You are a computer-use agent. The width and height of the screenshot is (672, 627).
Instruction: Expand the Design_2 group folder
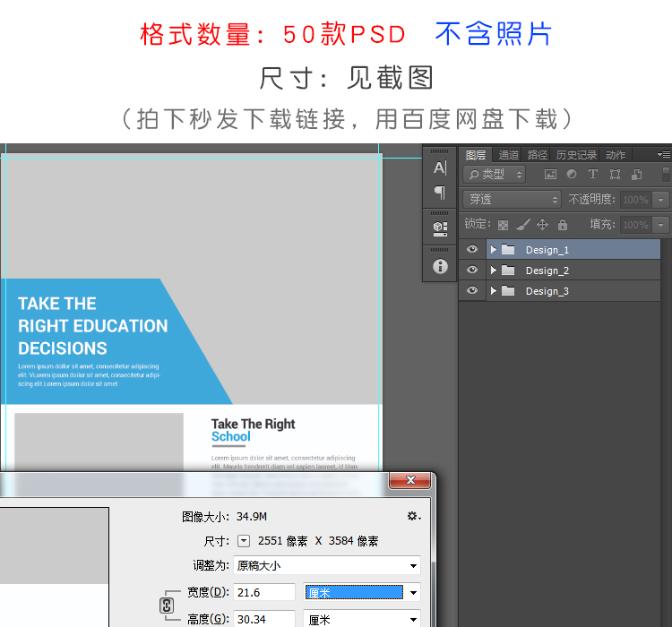[x=493, y=271]
